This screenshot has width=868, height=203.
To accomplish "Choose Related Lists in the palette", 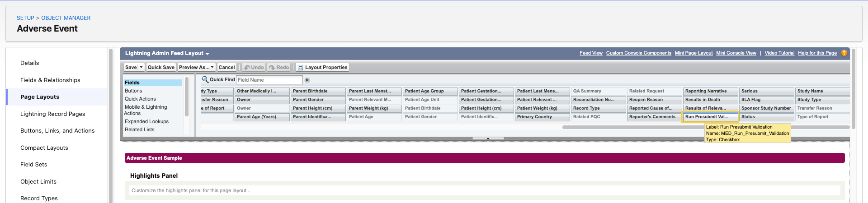I will 140,129.
